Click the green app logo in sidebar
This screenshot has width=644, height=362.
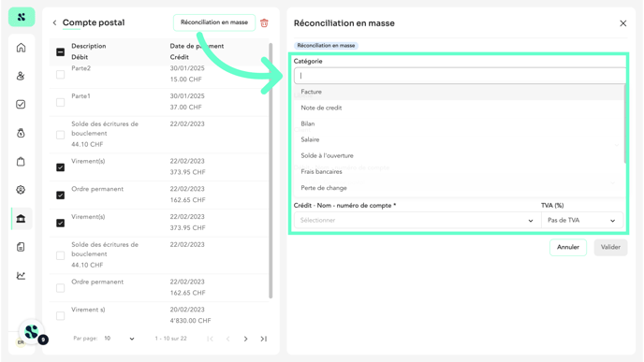pos(22,17)
